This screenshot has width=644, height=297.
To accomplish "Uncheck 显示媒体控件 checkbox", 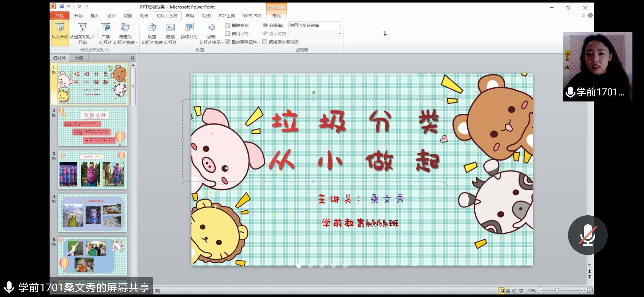I will pos(228,42).
